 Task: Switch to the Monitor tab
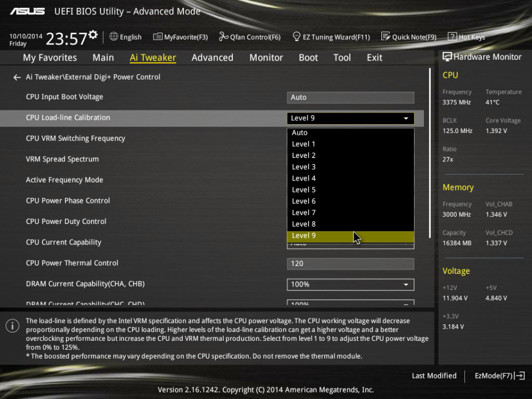click(x=266, y=58)
